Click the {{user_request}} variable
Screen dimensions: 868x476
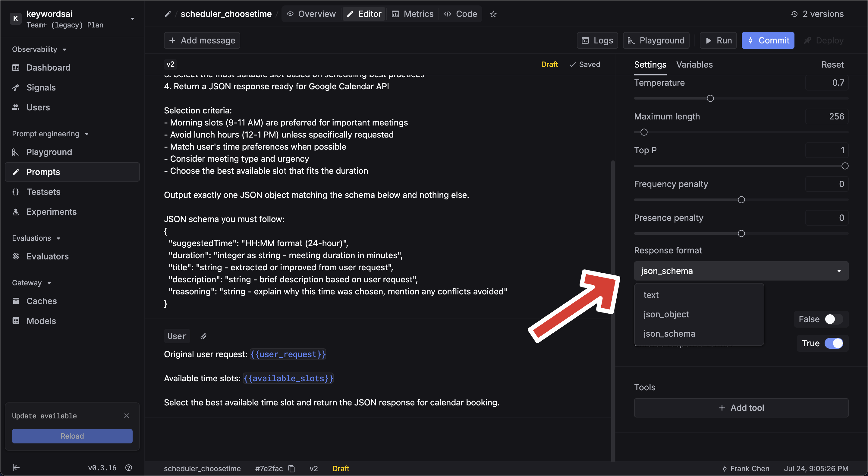[288, 354]
